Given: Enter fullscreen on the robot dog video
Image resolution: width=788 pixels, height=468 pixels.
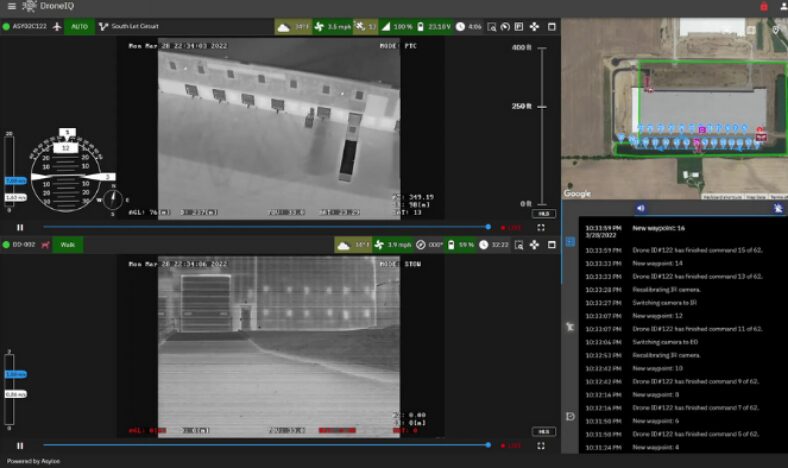Looking at the screenshot, I should click(x=541, y=446).
